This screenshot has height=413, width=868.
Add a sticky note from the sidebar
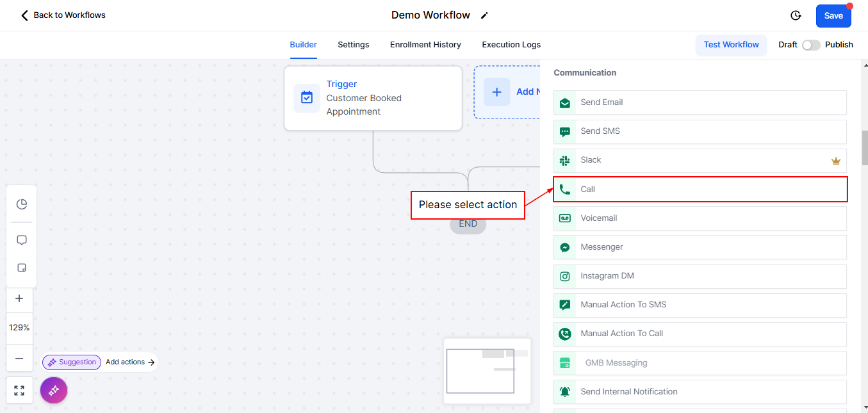tap(22, 268)
